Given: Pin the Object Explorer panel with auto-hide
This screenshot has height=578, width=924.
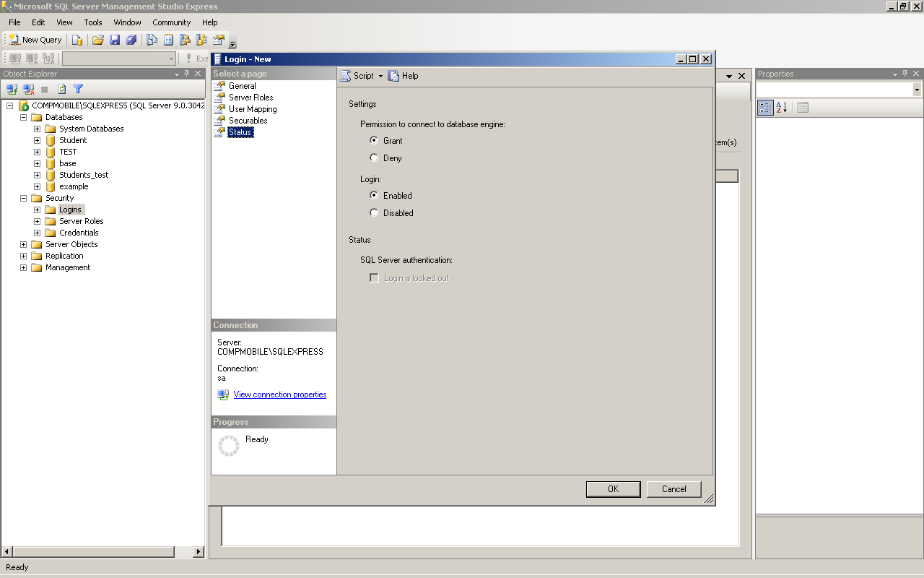Looking at the screenshot, I should 187,74.
